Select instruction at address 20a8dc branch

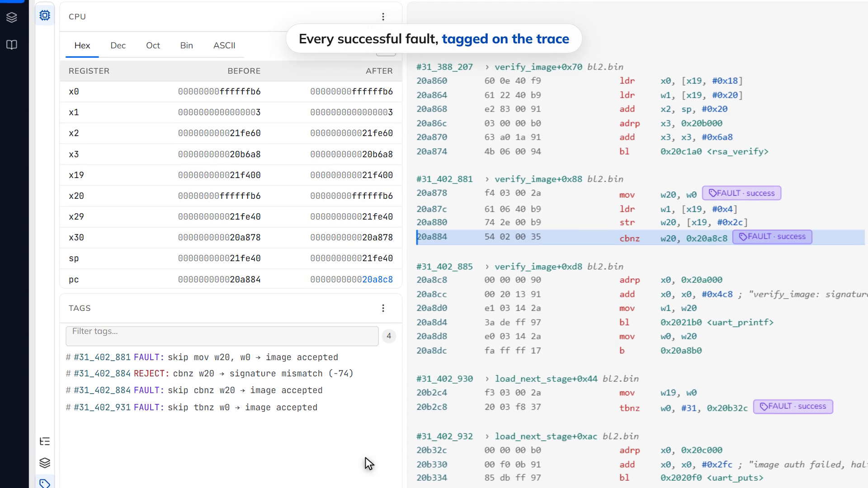tap(559, 351)
